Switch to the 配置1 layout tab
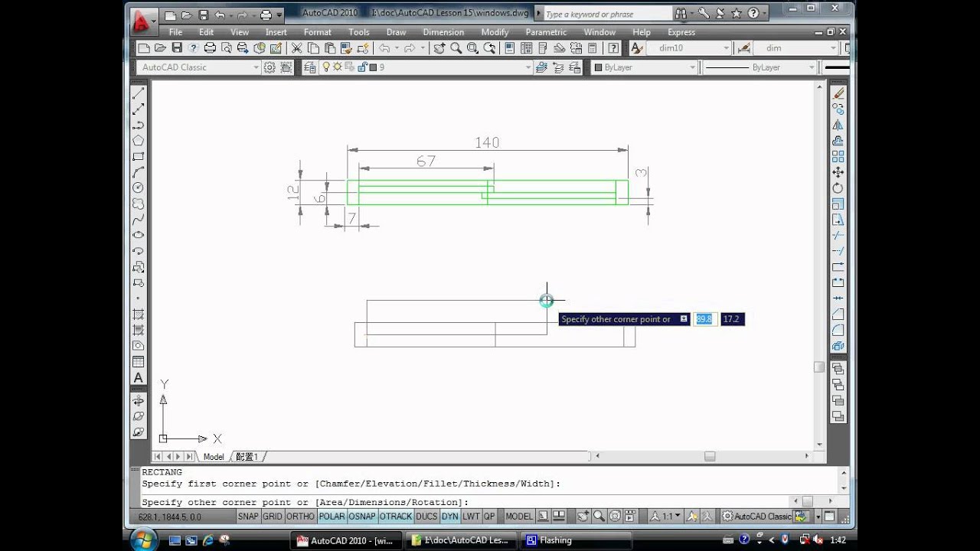Image resolution: width=980 pixels, height=551 pixels. (x=247, y=457)
